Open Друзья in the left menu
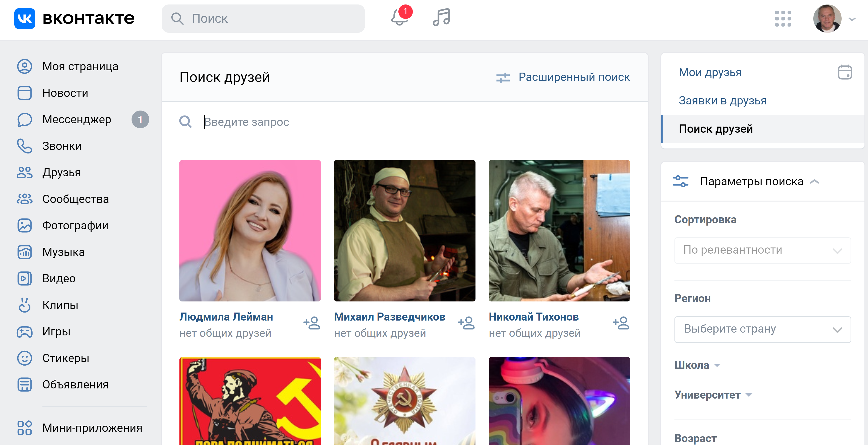 (61, 173)
